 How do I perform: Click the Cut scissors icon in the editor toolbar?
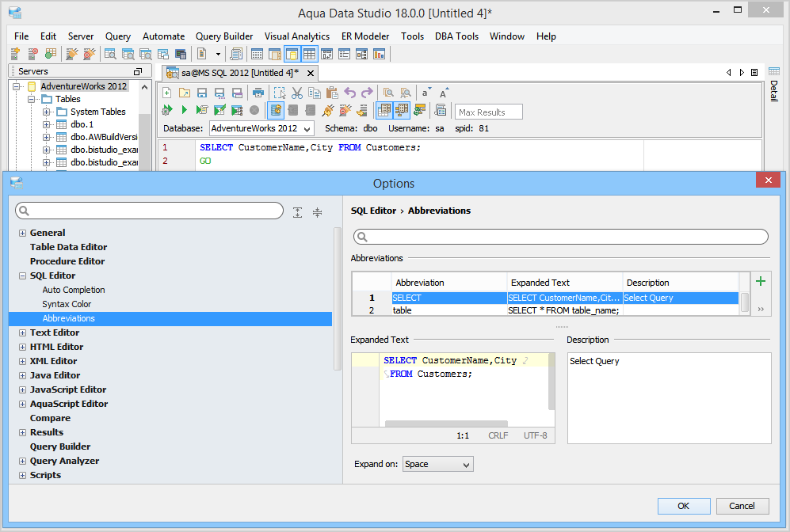tap(297, 93)
